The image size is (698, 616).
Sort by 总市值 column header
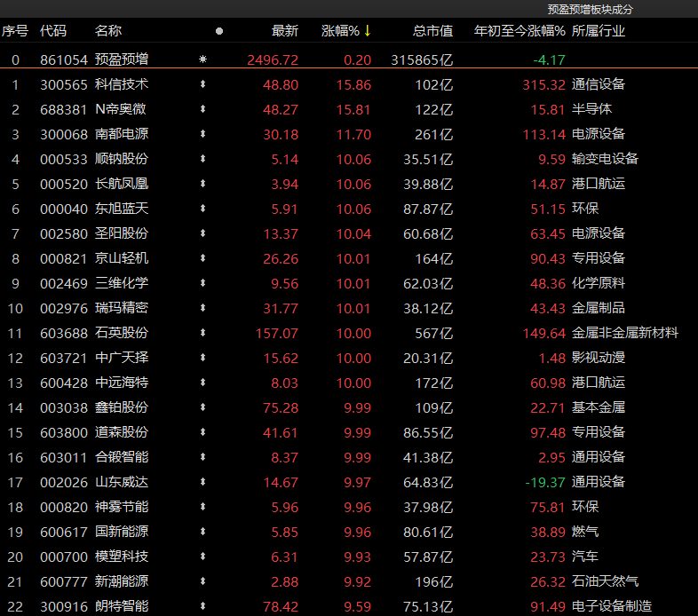[x=432, y=31]
